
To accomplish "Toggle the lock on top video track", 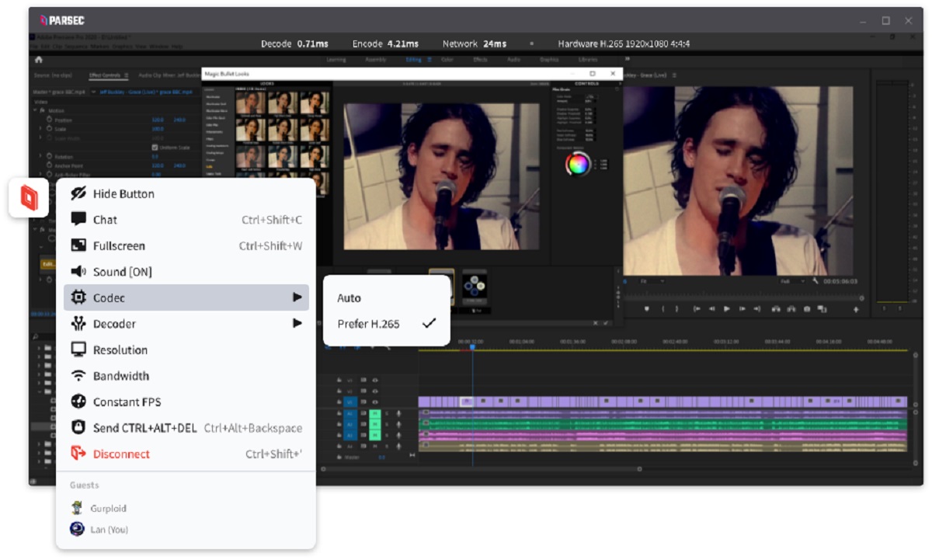I will [x=339, y=381].
